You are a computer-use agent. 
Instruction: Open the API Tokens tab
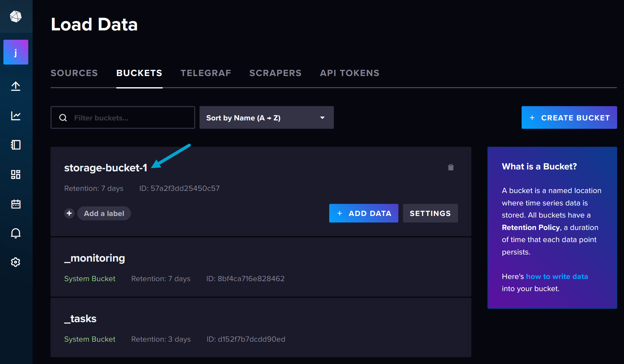pyautogui.click(x=350, y=73)
